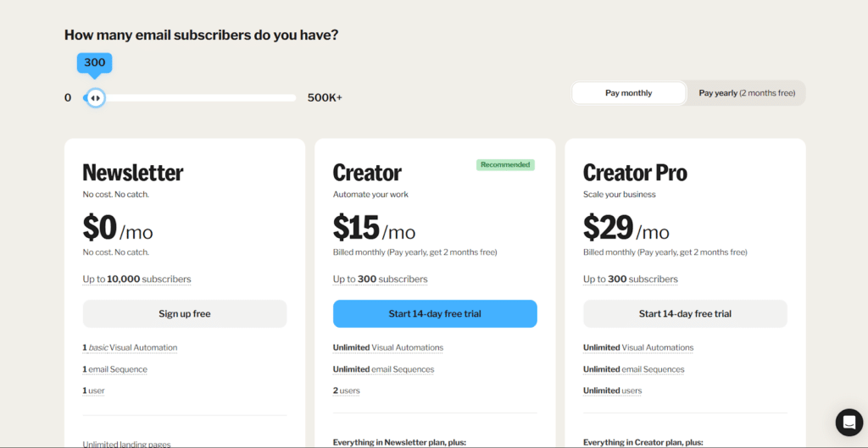This screenshot has width=868, height=448.
Task: Start the Creator plan 14-day free trial
Action: point(435,313)
